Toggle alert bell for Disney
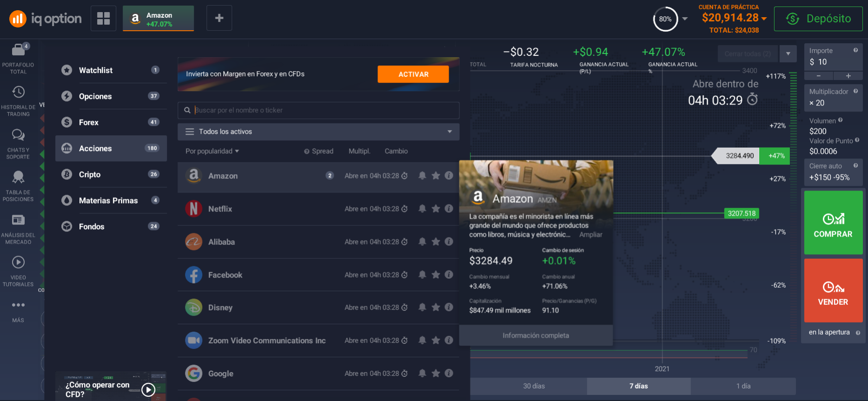The image size is (868, 401). click(x=422, y=307)
